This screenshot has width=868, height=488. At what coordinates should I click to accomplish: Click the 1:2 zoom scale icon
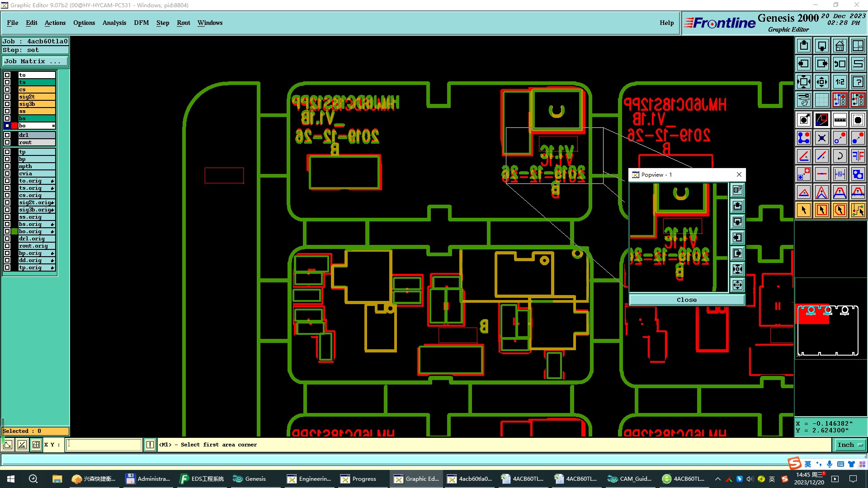pos(840,82)
